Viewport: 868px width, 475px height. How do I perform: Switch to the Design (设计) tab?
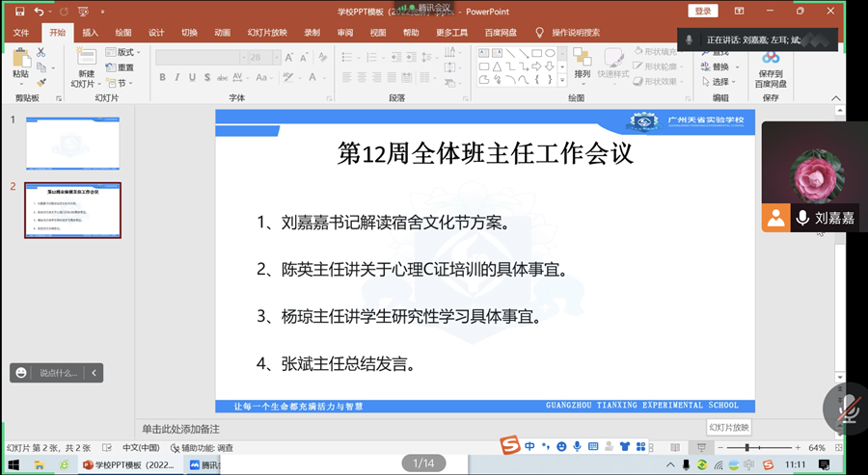156,33
